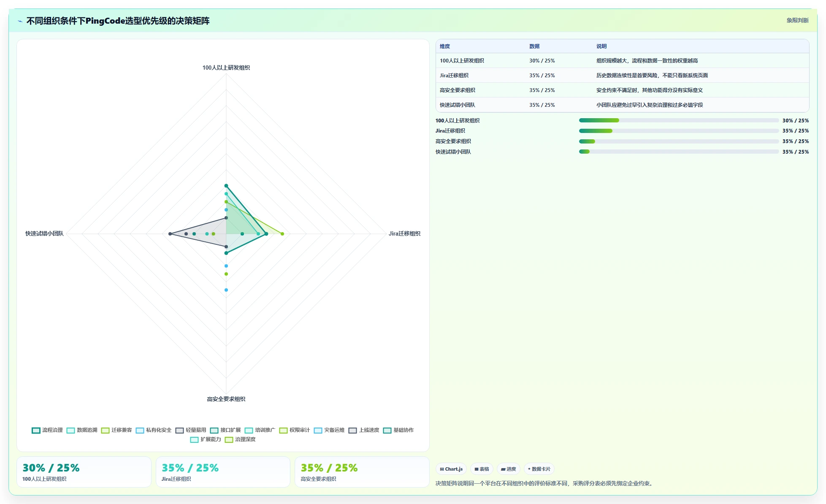
Task: Click the 数据 column header
Action: click(x=534, y=46)
